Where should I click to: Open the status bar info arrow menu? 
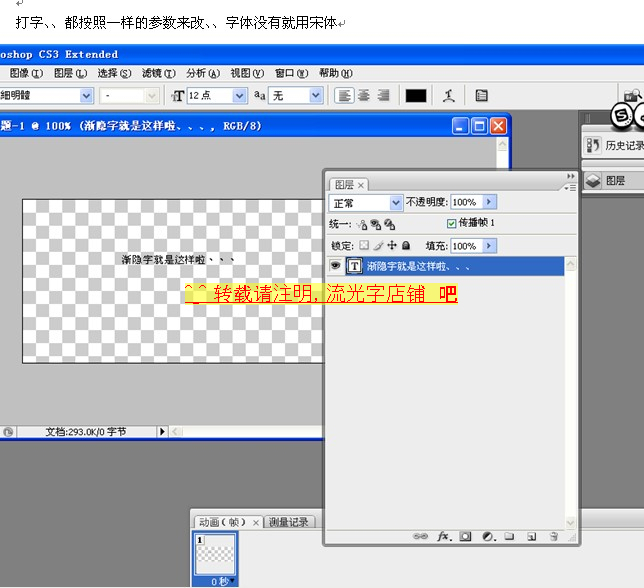click(162, 432)
